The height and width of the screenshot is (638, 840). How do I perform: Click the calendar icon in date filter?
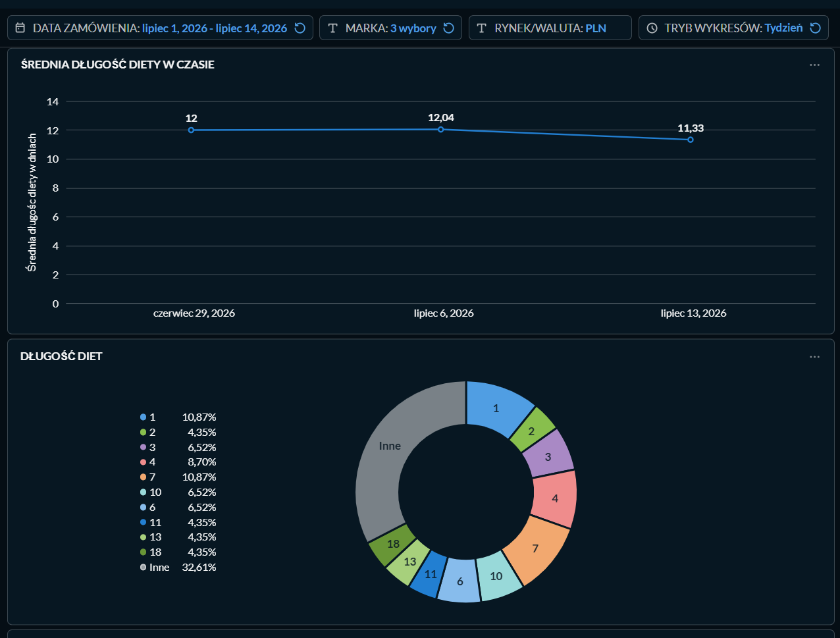(20, 28)
